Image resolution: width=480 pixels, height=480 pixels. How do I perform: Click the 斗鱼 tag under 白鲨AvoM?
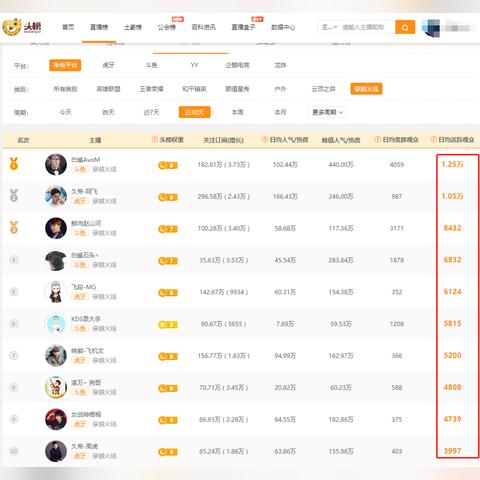80,169
